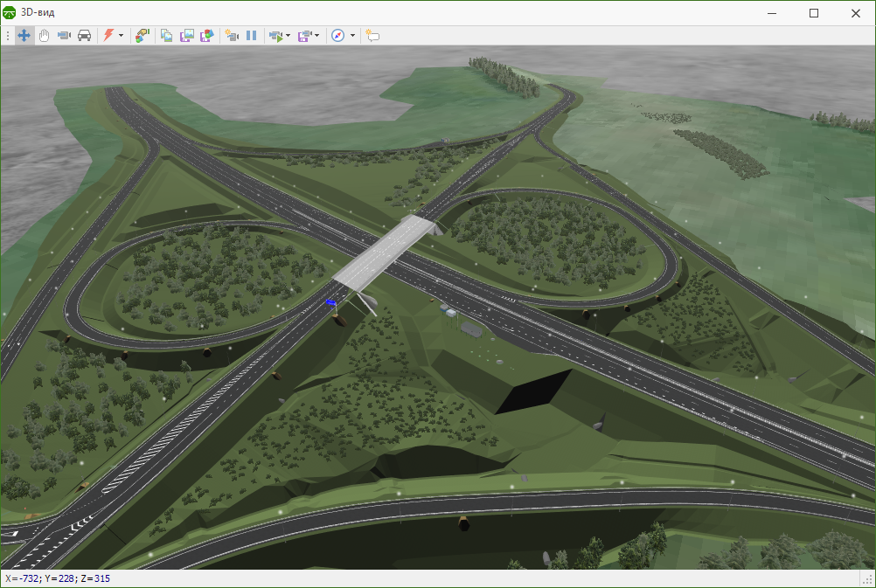The height and width of the screenshot is (588, 876).
Task: Play the camera animation
Action: coord(276,36)
